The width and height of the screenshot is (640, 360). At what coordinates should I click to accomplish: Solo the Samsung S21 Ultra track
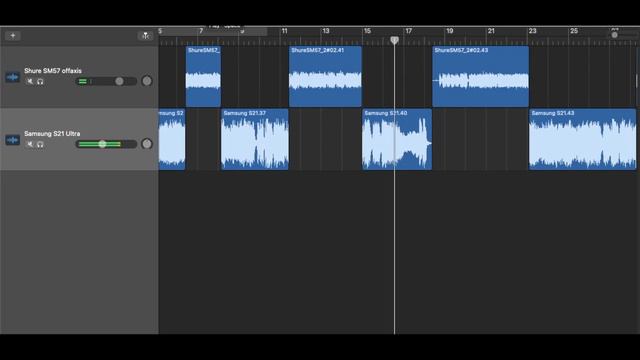[40, 144]
